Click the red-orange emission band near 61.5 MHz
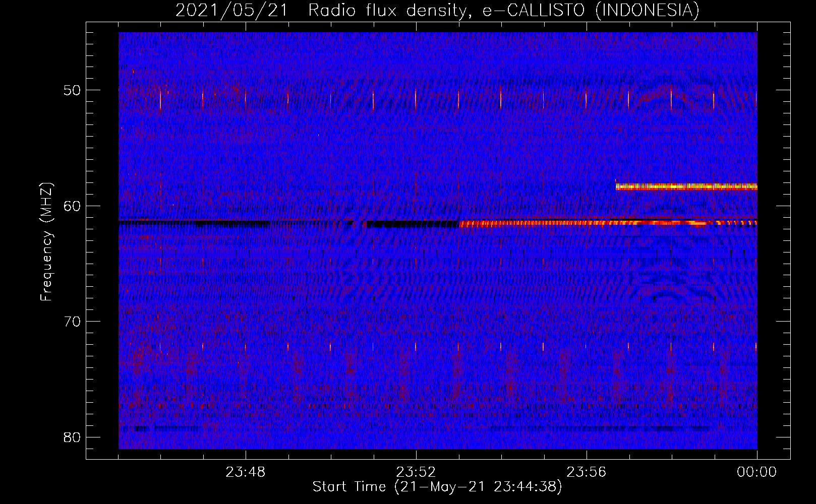The width and height of the screenshot is (816, 504). tap(608, 223)
